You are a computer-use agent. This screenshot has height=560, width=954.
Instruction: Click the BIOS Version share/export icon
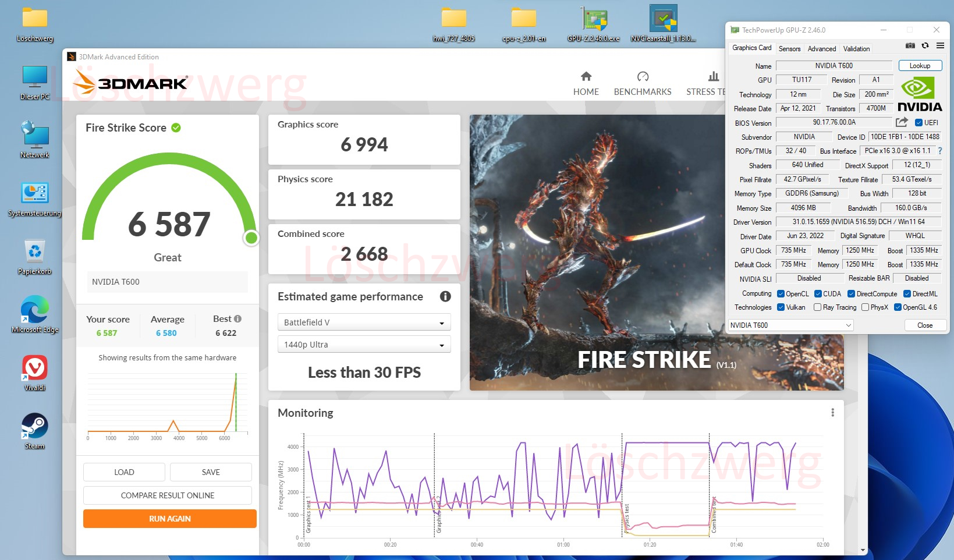[902, 122]
